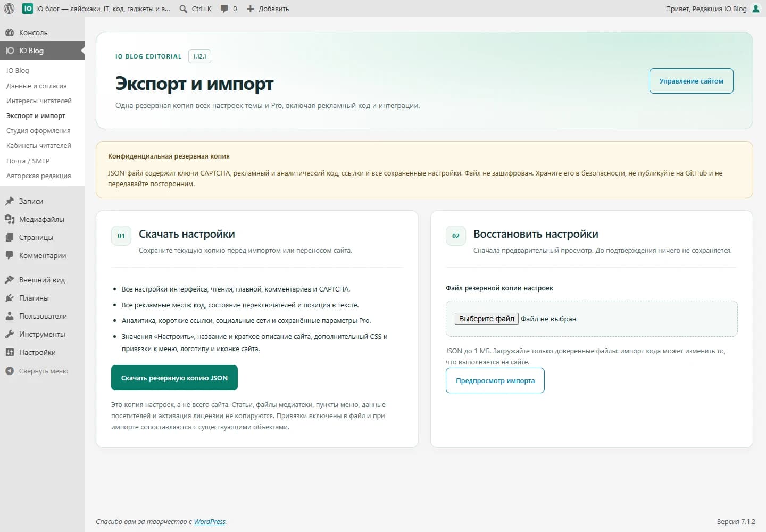Click the Ctrl+K search shortcut
This screenshot has width=766, height=532.
[202, 9]
